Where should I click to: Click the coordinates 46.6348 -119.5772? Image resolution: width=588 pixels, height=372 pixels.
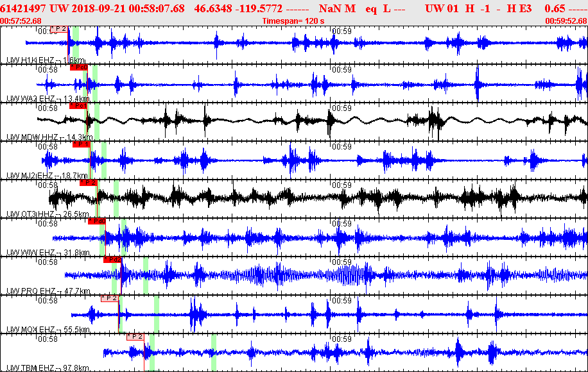238,8
